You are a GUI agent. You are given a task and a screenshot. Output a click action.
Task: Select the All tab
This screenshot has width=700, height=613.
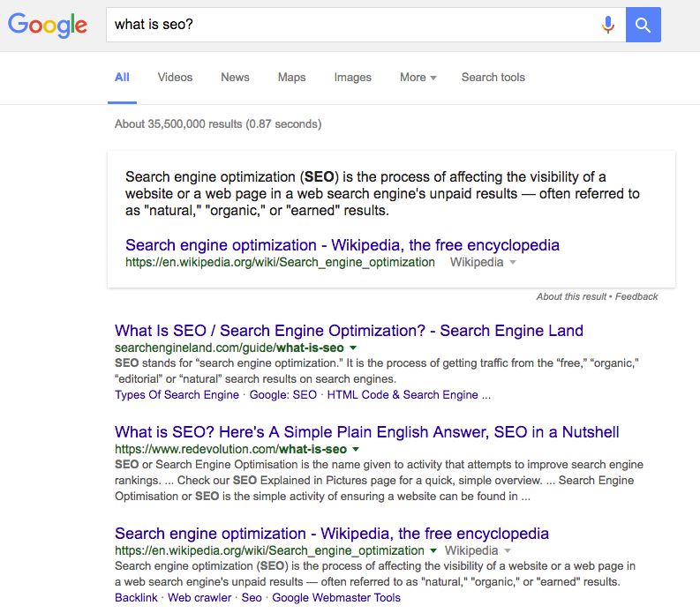point(122,78)
